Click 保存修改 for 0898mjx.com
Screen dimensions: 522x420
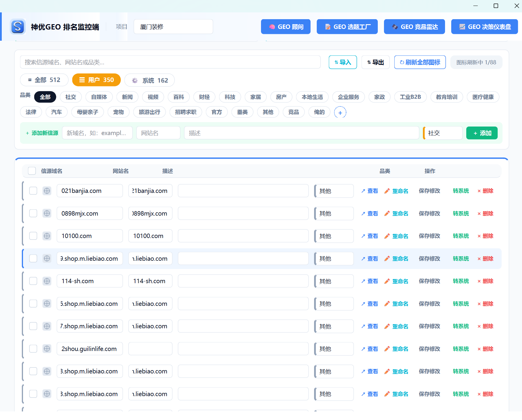430,214
